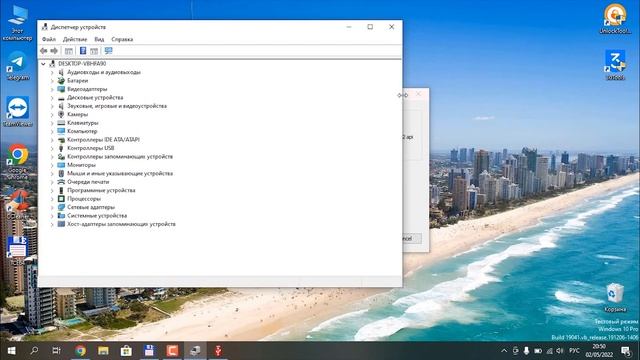Switch the РУС input language indicator
The image size is (640, 360).
pos(574,351)
